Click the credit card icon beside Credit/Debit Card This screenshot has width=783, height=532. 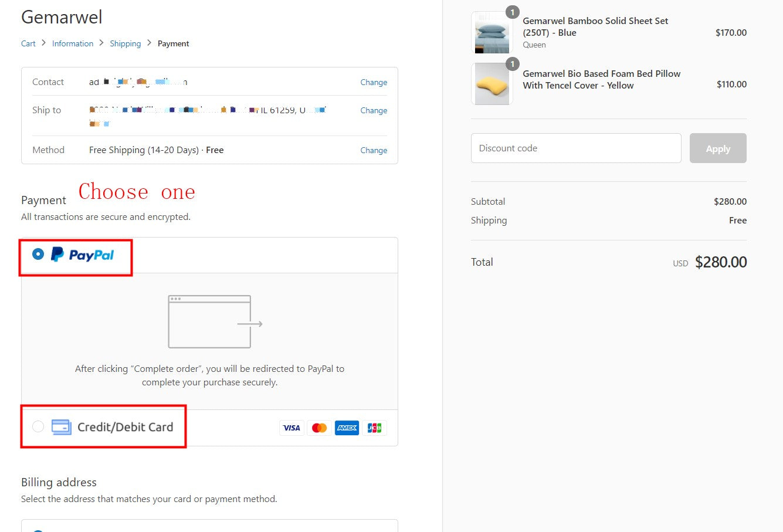click(61, 427)
